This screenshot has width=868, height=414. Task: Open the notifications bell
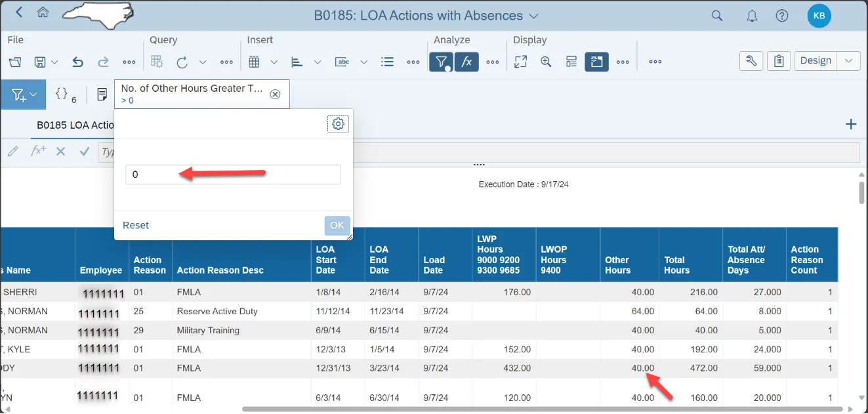click(753, 16)
